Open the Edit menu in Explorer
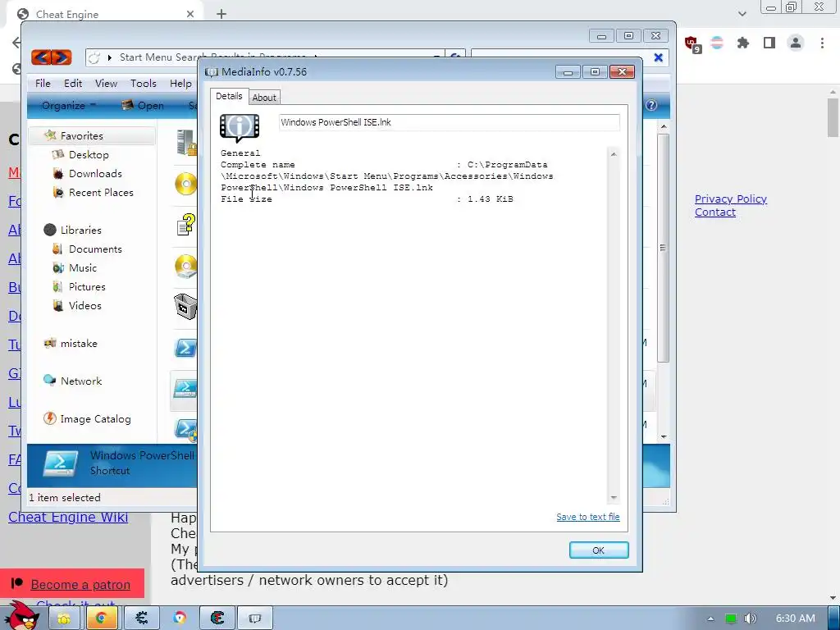Viewport: 840px width, 630px height. [73, 83]
